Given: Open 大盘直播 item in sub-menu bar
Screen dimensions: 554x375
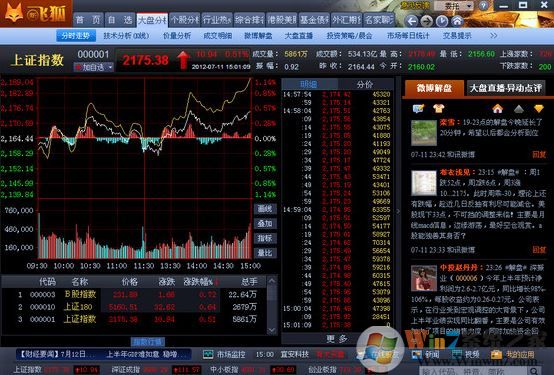Looking at the screenshot, I should click(299, 36).
